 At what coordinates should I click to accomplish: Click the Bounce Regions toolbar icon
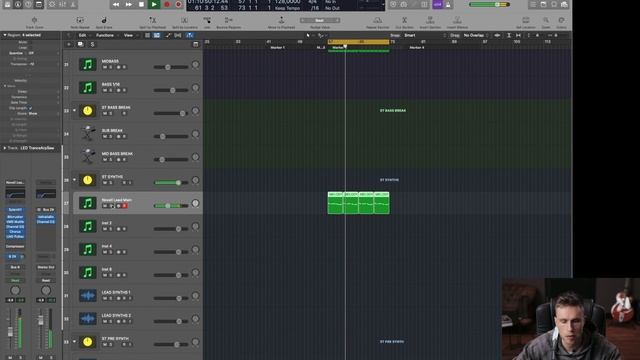(229, 20)
